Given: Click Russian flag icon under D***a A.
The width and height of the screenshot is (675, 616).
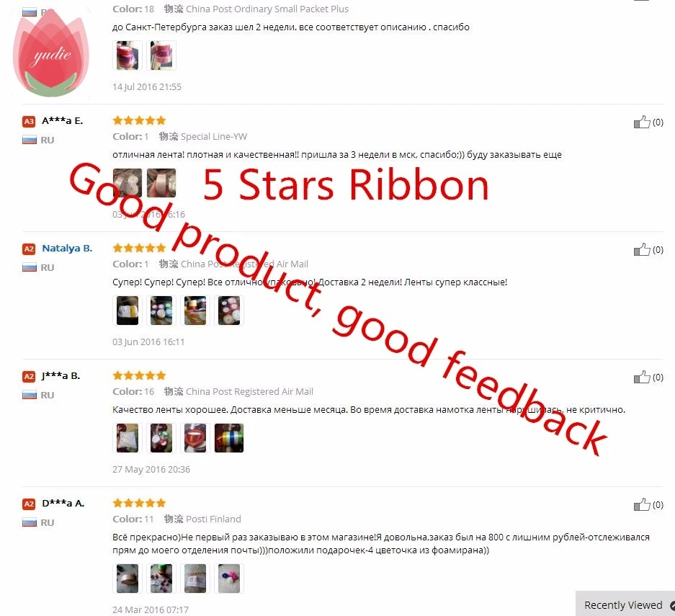Looking at the screenshot, I should (x=30, y=522).
